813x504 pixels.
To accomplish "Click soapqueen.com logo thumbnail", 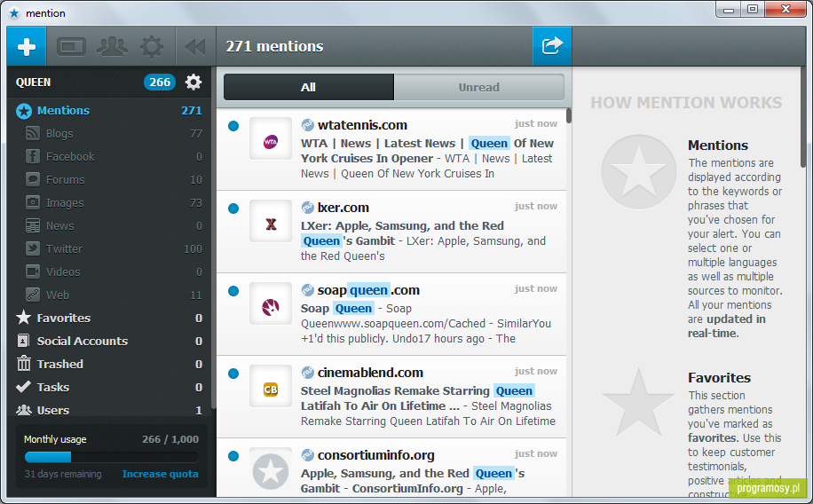I will [x=271, y=303].
